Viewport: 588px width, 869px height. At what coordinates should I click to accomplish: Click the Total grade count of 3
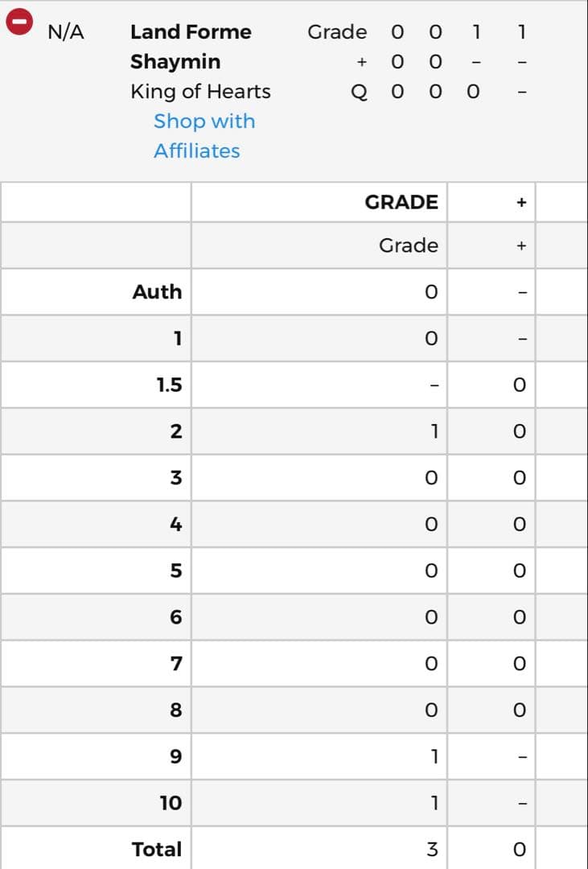432,849
